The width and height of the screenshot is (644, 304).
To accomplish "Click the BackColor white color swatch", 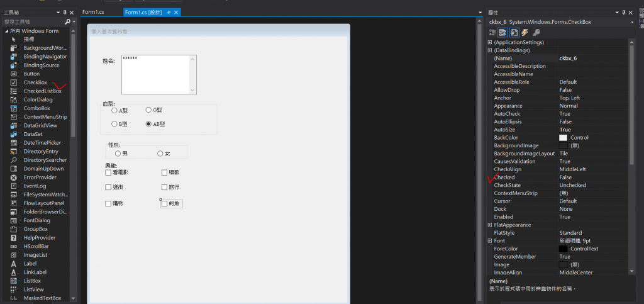I will (563, 138).
